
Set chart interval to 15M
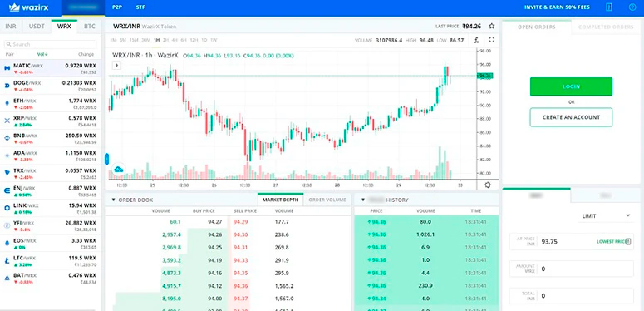134,40
